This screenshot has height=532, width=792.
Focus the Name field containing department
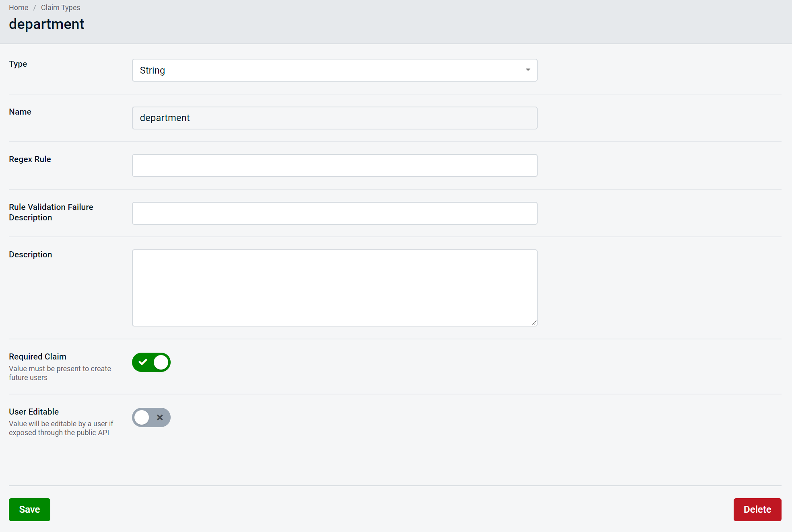334,118
